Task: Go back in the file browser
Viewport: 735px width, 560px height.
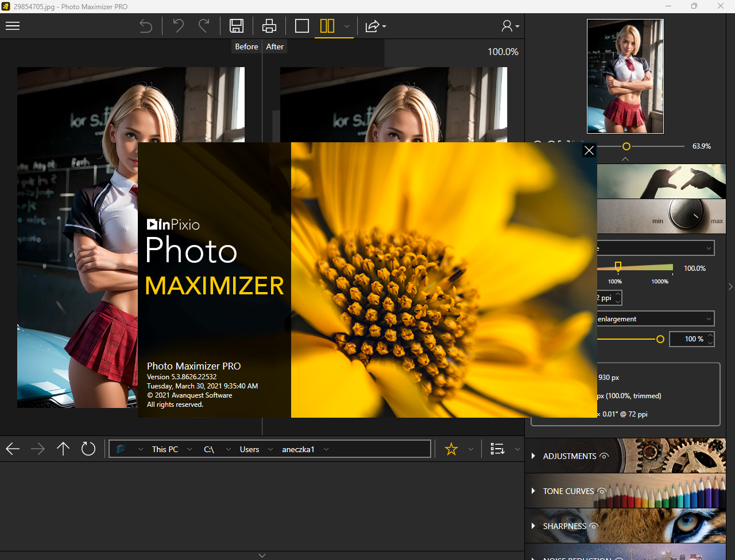Action: click(x=13, y=449)
